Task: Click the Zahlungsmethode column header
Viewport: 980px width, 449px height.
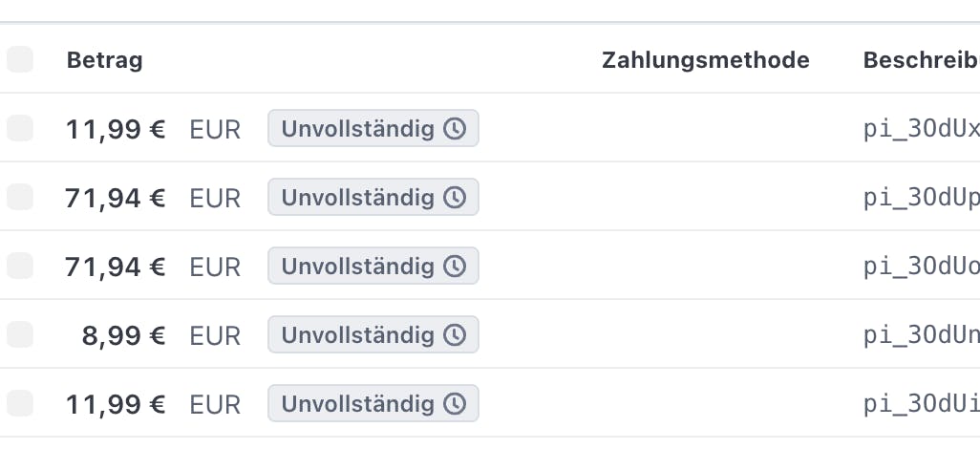Action: coord(705,61)
